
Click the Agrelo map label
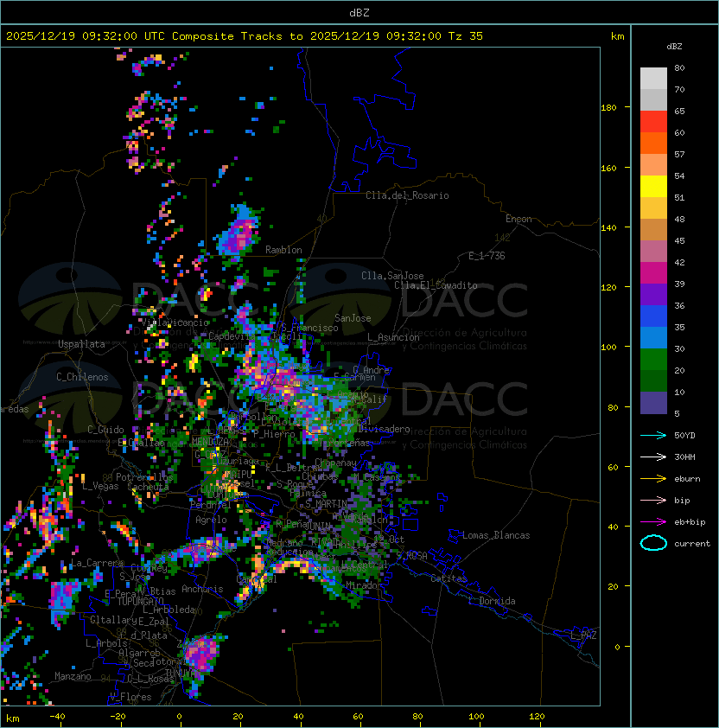(211, 520)
